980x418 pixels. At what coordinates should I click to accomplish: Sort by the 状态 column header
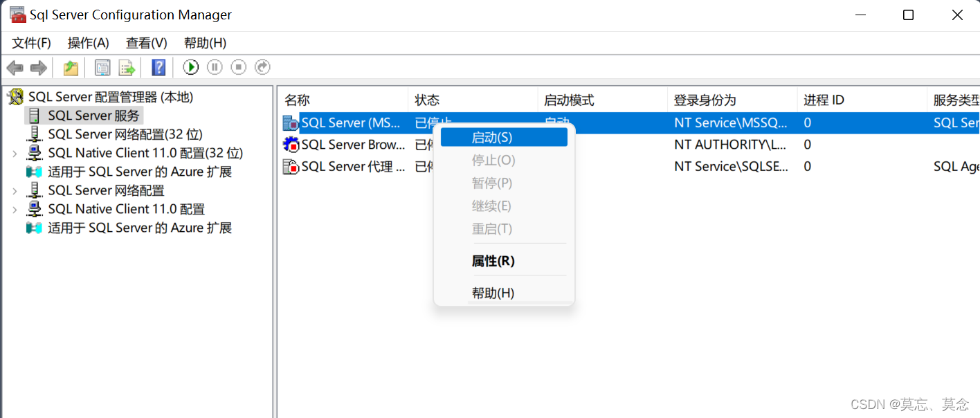point(473,100)
